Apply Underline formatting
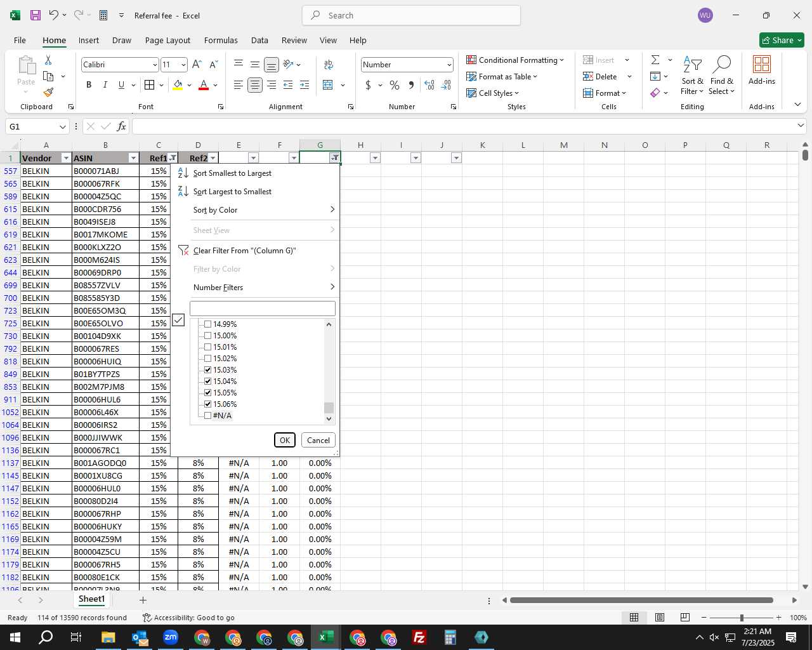812x650 pixels. click(x=121, y=85)
